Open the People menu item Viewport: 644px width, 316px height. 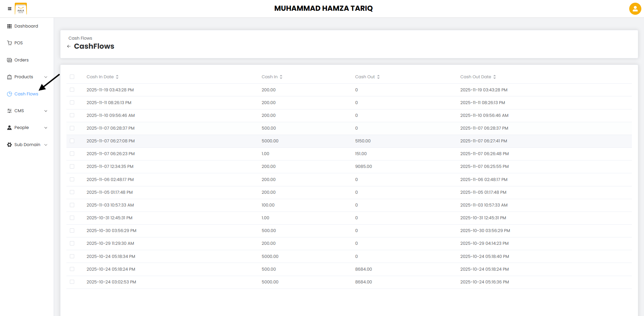pyautogui.click(x=21, y=127)
